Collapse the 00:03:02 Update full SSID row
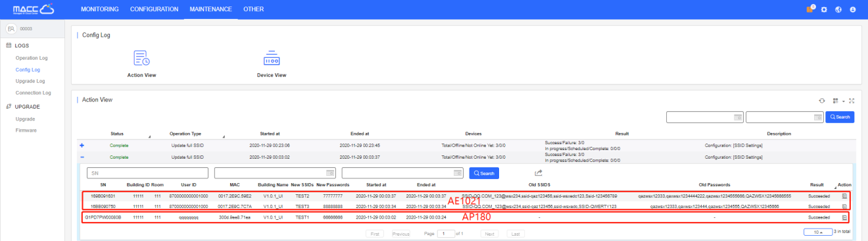This screenshot has width=868, height=241. pyautogui.click(x=82, y=157)
